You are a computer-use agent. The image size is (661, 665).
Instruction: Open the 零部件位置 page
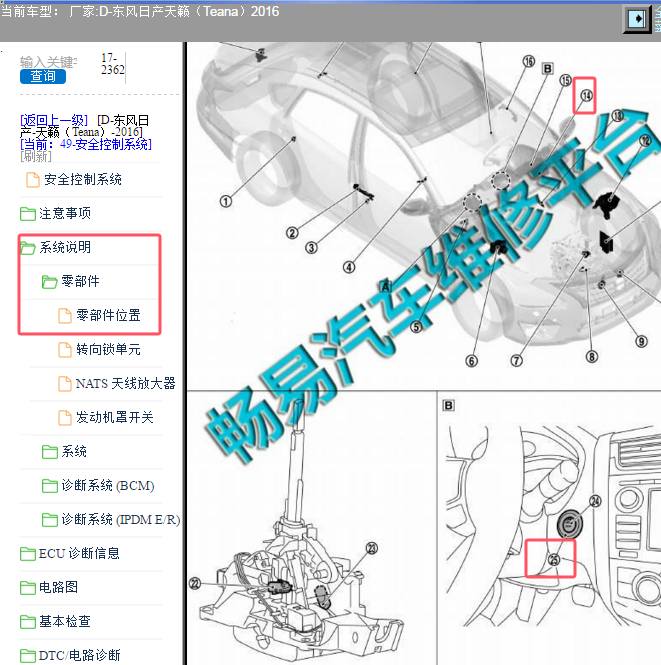pyautogui.click(x=108, y=316)
